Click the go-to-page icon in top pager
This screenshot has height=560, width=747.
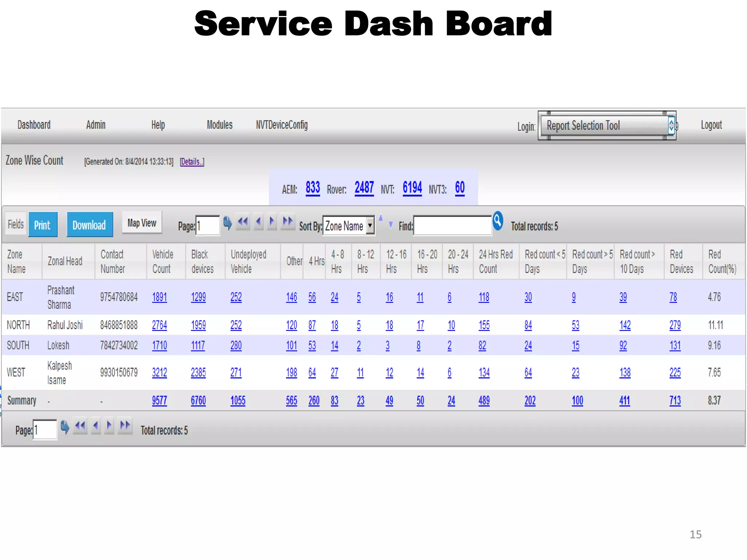pyautogui.click(x=227, y=222)
